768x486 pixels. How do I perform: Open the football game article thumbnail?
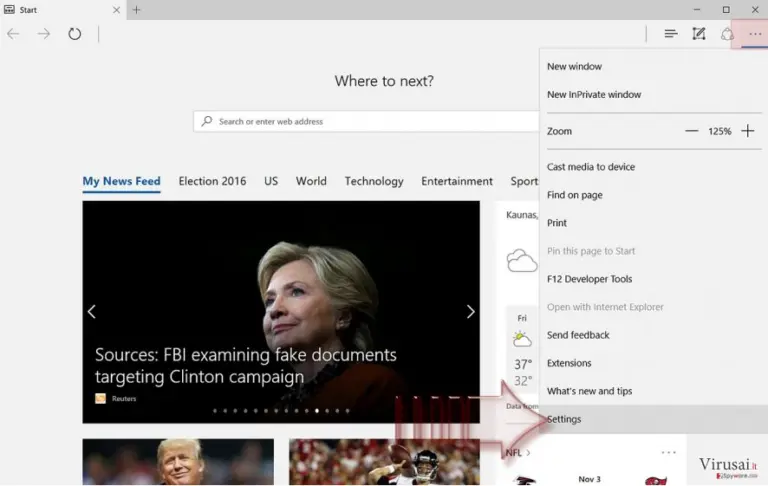pos(384,462)
